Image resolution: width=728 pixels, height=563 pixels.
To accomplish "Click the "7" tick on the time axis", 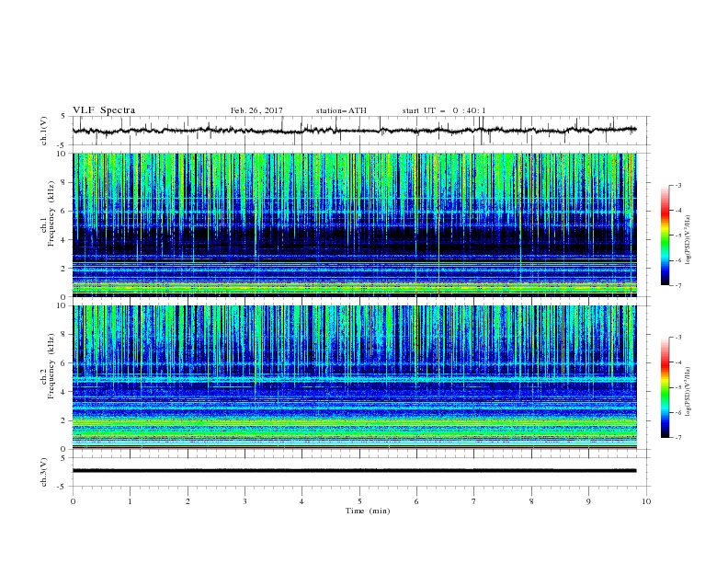I will click(x=474, y=501).
